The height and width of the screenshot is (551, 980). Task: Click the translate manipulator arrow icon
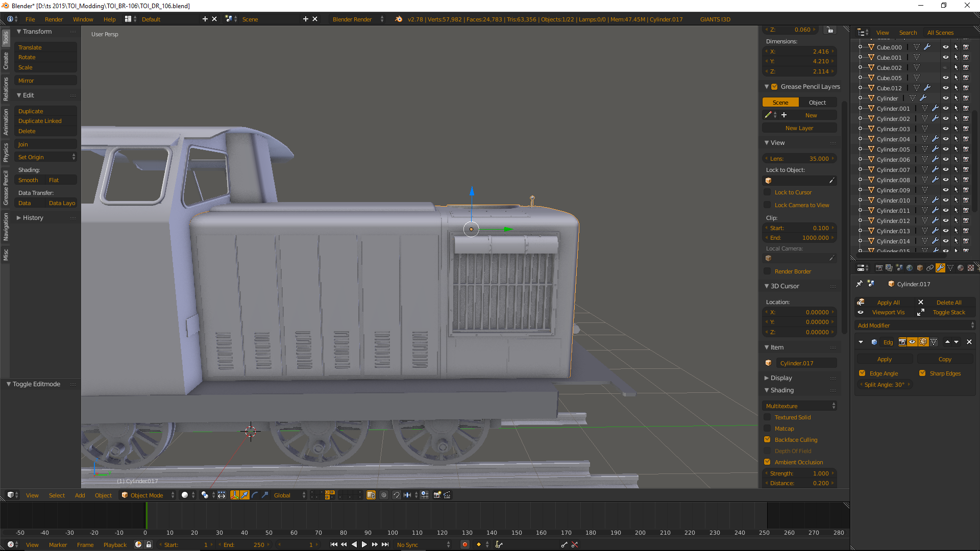coord(244,495)
